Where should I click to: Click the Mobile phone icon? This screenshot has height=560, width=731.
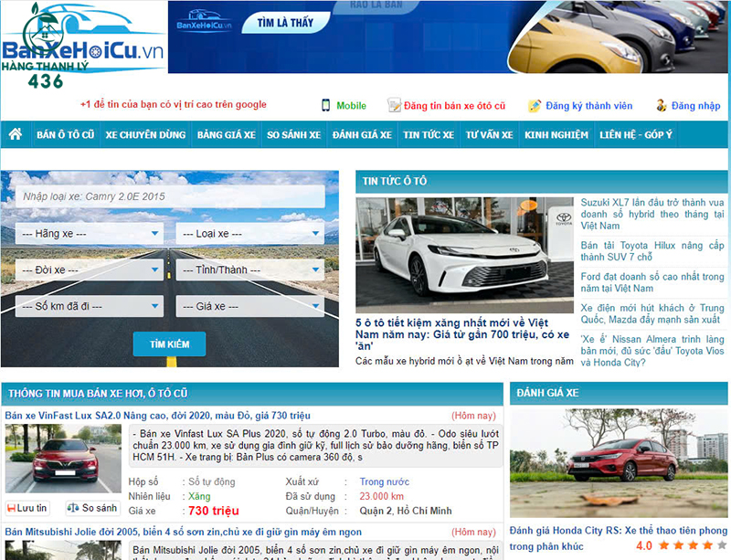(x=326, y=105)
